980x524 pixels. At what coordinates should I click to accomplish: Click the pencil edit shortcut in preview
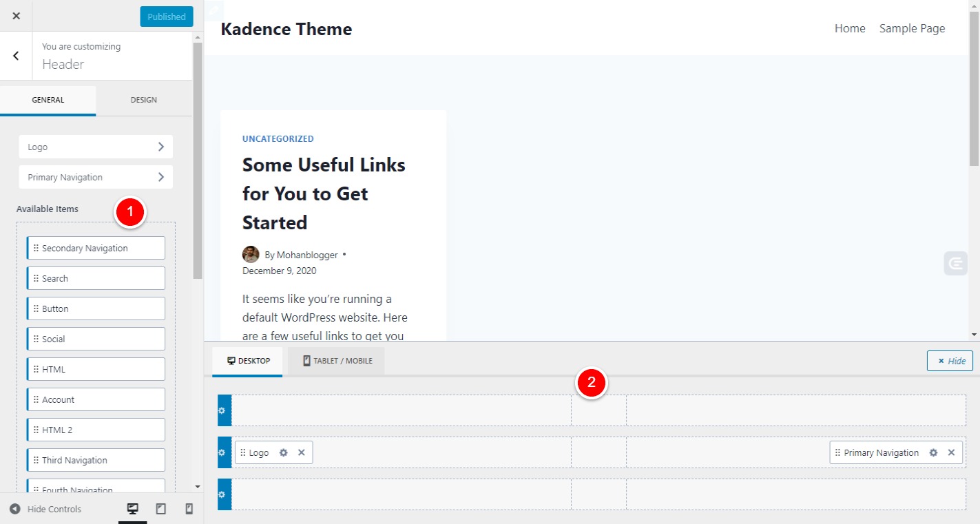point(214,10)
